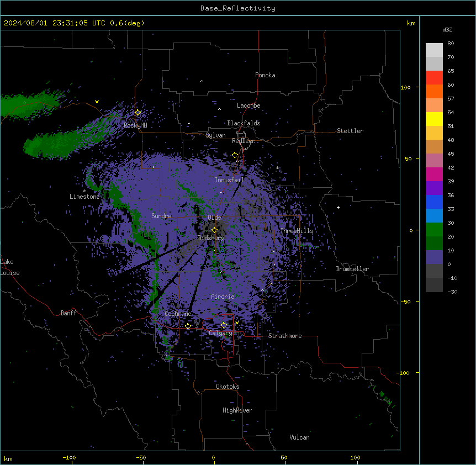The width and height of the screenshot is (476, 465).
Task: Click the yellow diamond marker south of RedDeer
Action: tap(235, 155)
